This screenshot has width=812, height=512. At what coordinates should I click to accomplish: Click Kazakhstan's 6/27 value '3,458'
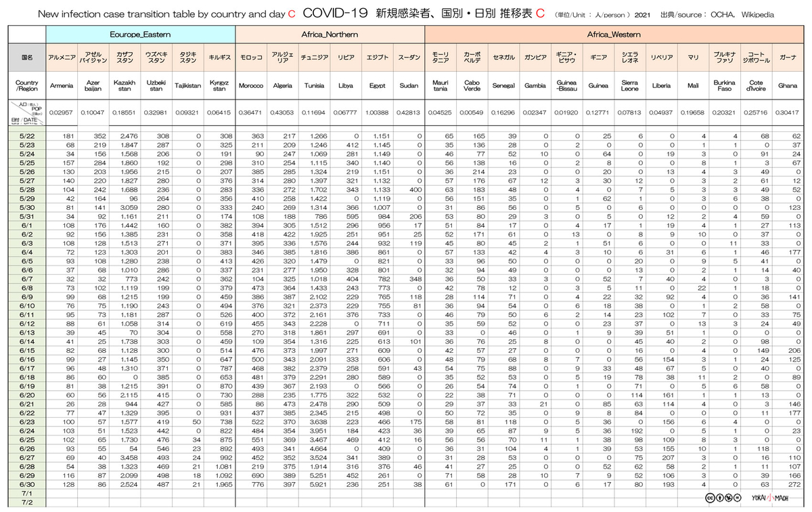(x=128, y=458)
